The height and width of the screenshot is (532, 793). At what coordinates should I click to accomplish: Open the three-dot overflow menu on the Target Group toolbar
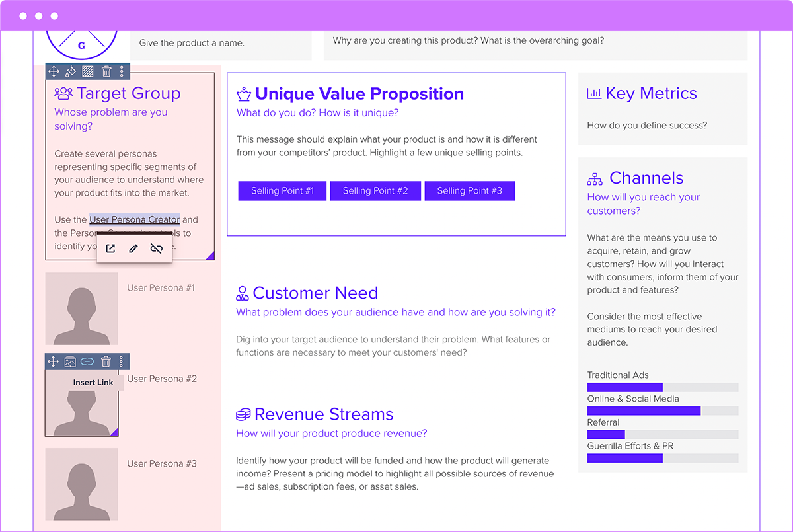click(x=122, y=71)
